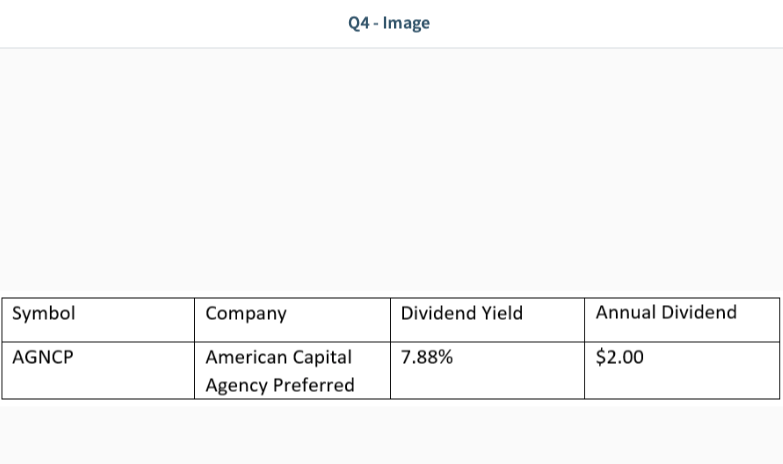
Task: Click the 7.88% dividend yield value
Action: tap(427, 357)
